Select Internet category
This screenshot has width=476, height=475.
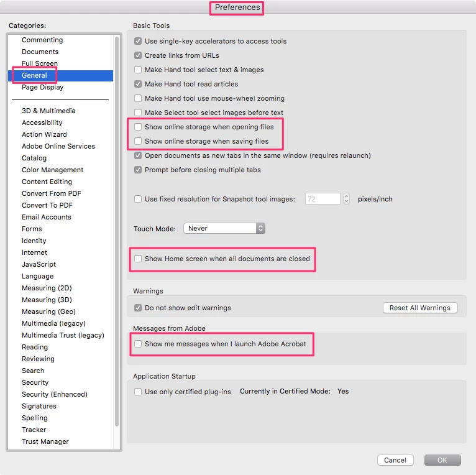pos(34,252)
